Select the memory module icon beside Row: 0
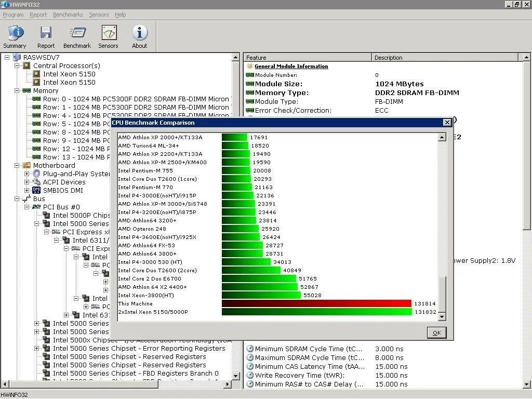 pos(35,99)
